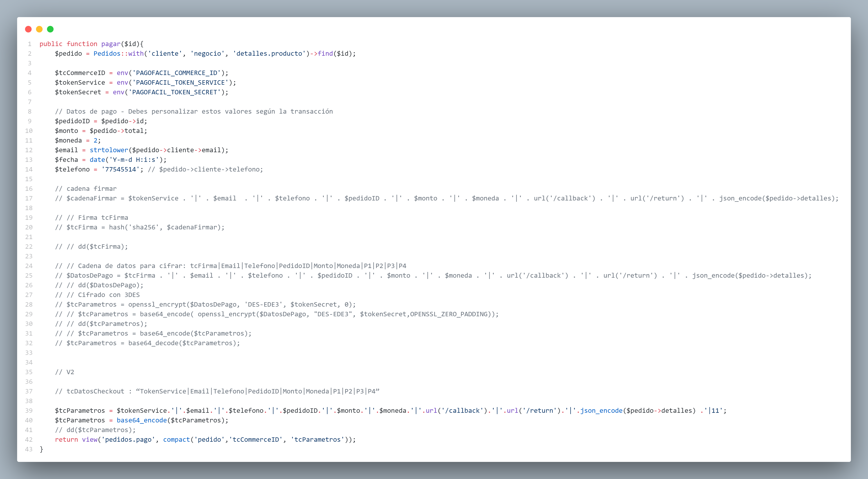Click 'Pedidos' class name on line 2
Viewport: 868px width, 479px height.
click(107, 54)
